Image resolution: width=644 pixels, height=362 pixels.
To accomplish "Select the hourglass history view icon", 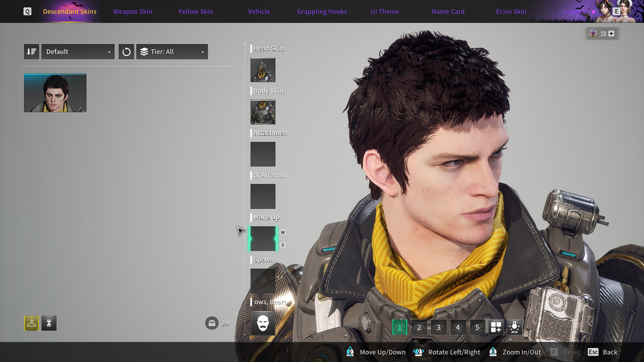I will [49, 323].
